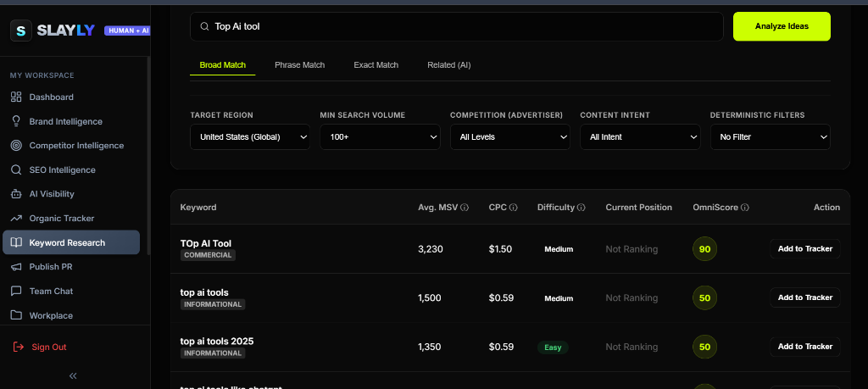Switch to the Phrase Match tab
The image size is (868, 389).
click(x=299, y=64)
